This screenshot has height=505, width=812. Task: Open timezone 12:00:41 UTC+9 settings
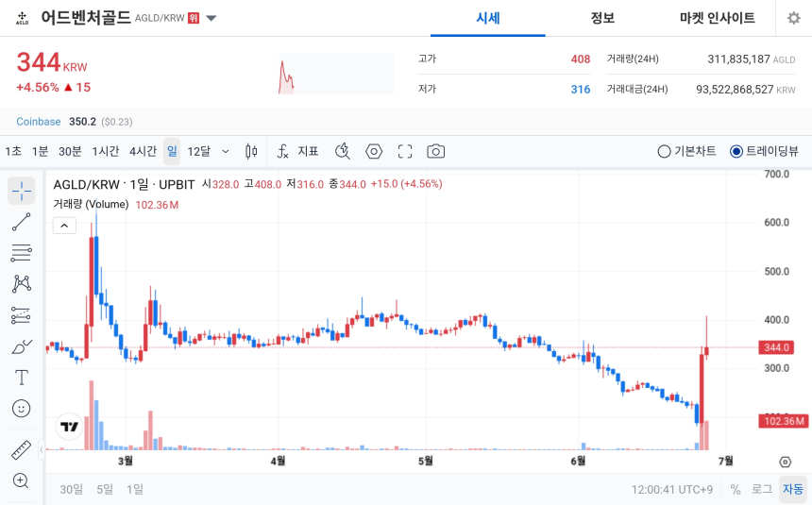[x=671, y=490]
